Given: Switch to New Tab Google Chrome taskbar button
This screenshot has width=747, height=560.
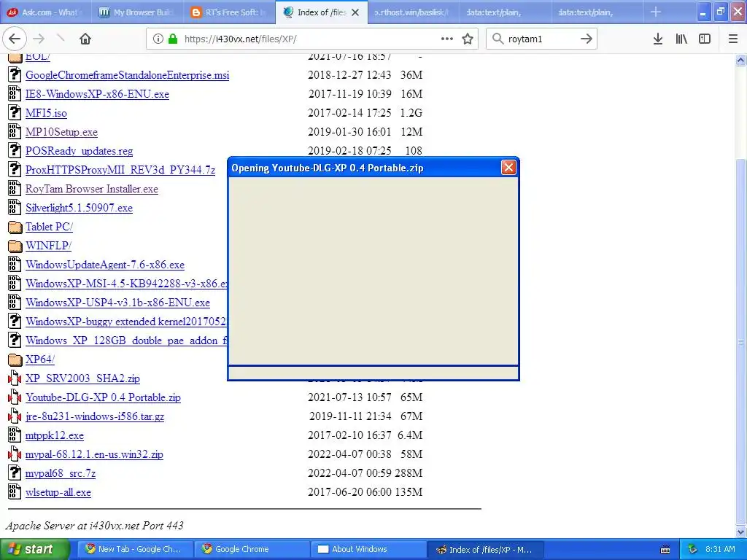Looking at the screenshot, I should tap(135, 549).
